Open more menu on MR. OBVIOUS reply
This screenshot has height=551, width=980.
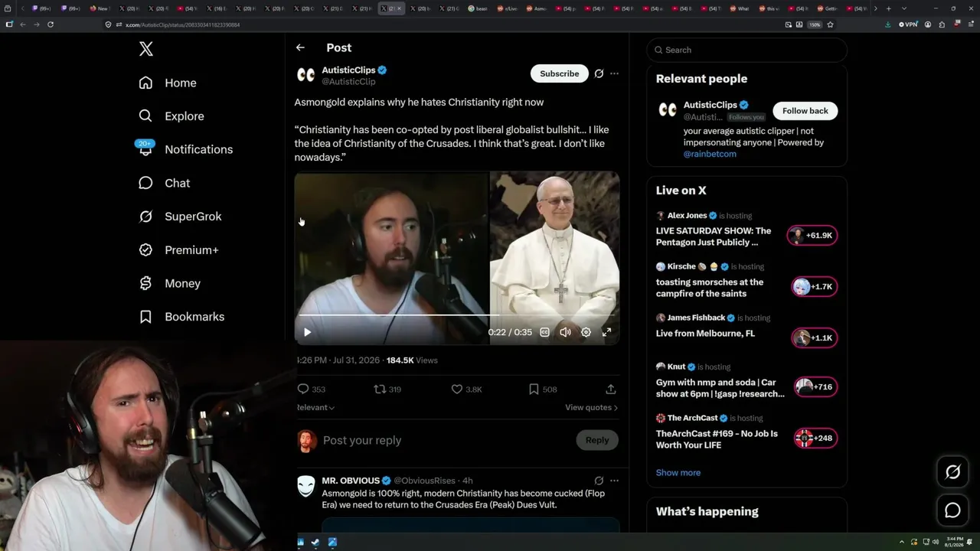point(614,481)
